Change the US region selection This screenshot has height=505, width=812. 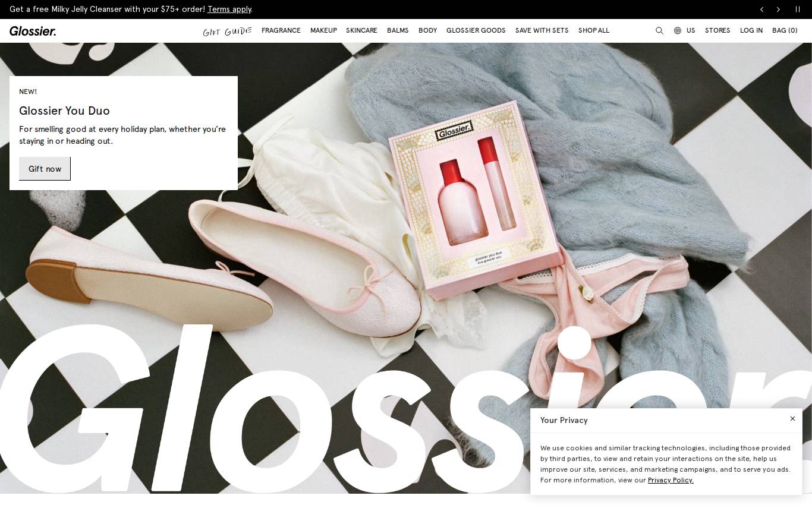691,31
